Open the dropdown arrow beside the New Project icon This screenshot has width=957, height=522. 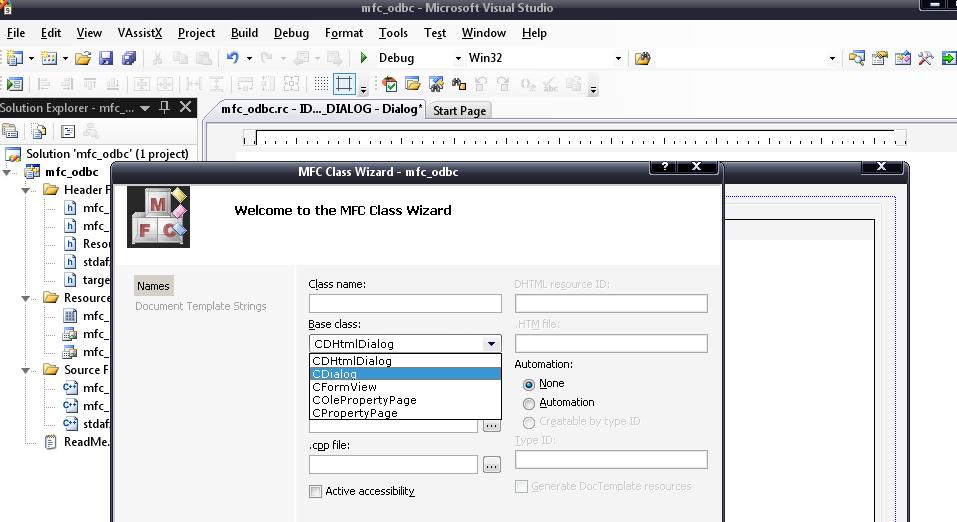(x=31, y=59)
